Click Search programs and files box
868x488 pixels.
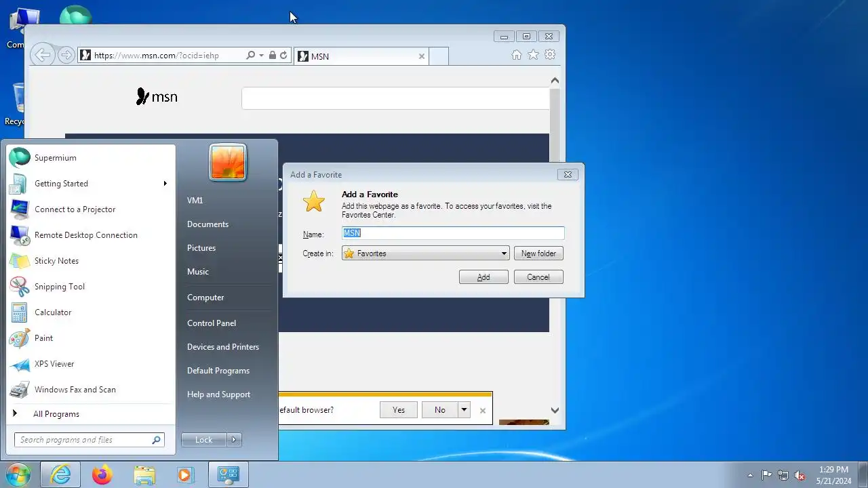89,440
